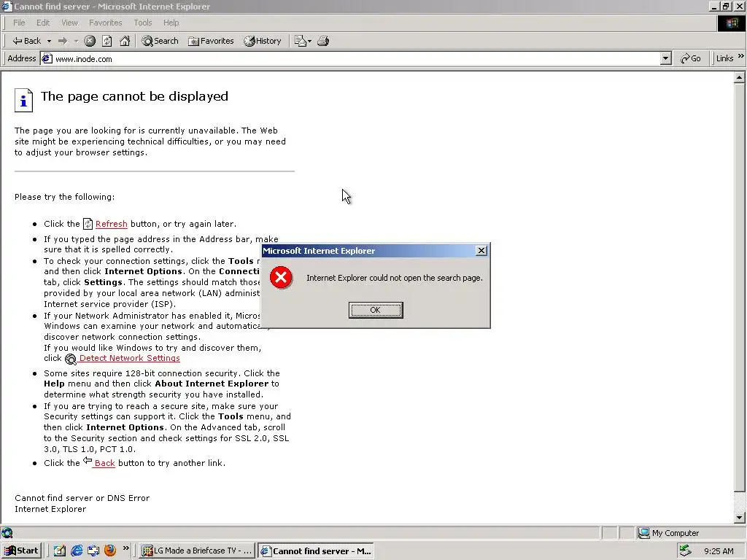Click the Back toolbar button
The image size is (747, 560).
click(x=27, y=41)
